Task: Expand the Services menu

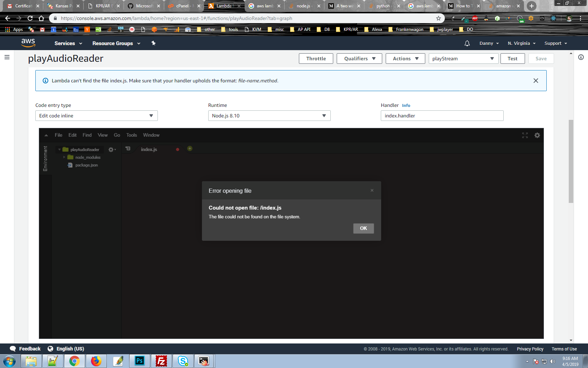Action: tap(68, 43)
